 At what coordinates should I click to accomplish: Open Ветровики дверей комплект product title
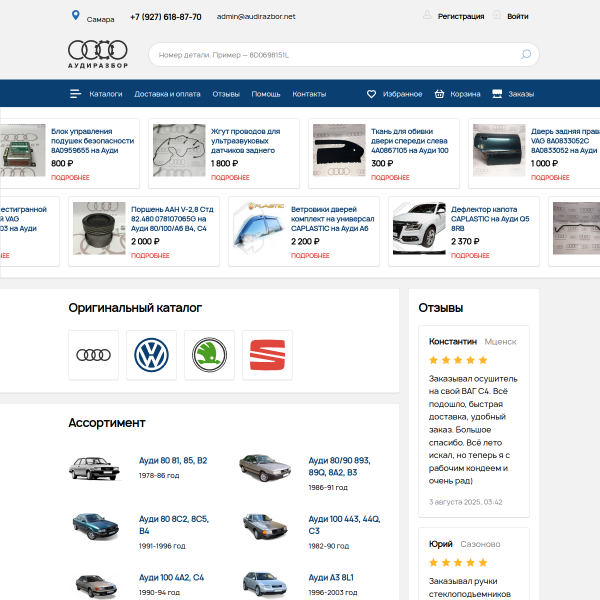pyautogui.click(x=332, y=219)
